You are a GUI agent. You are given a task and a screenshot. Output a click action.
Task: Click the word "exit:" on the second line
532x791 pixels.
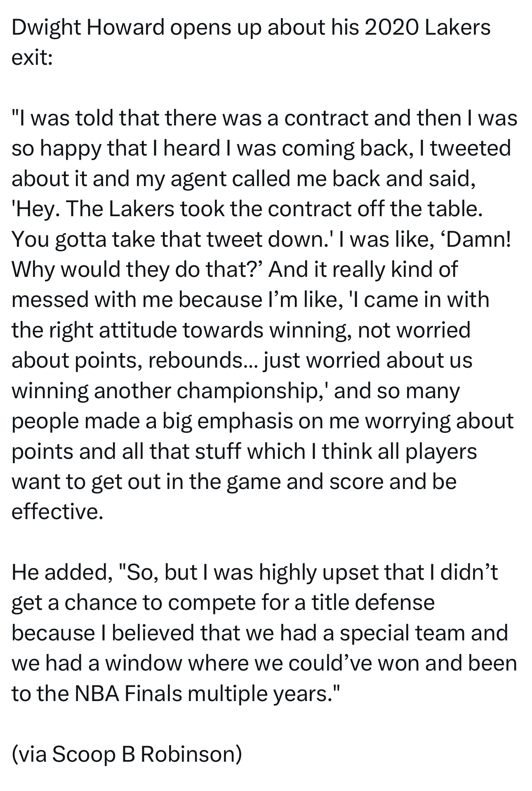coord(32,58)
